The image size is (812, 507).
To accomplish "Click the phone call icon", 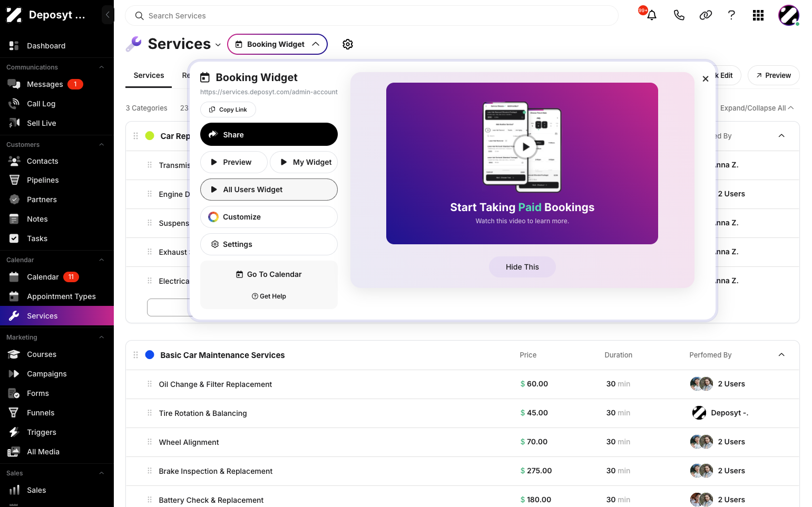I will 679,15.
